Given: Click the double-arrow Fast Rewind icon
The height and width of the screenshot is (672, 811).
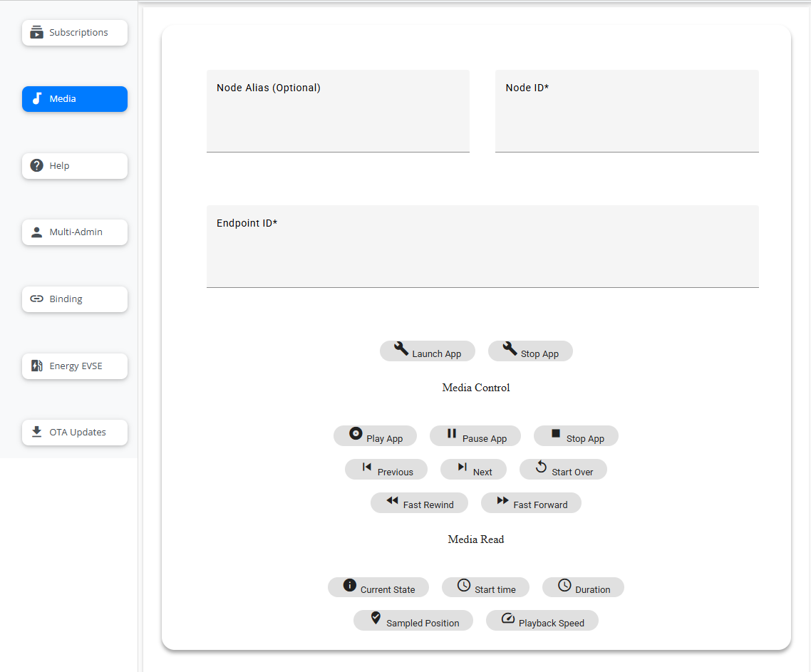Looking at the screenshot, I should 393,501.
